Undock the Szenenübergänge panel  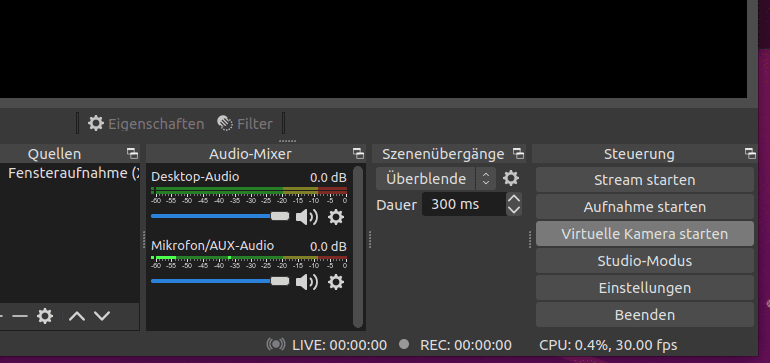[x=518, y=154]
